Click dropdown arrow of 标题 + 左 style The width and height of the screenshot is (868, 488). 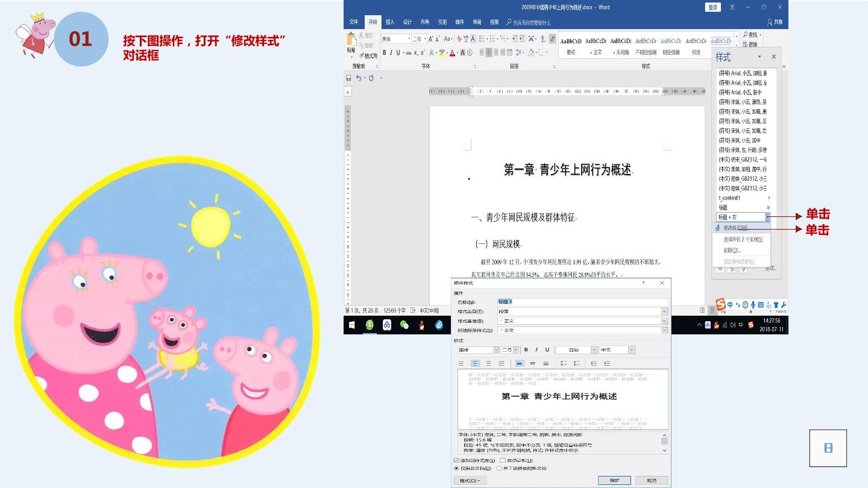tap(768, 217)
